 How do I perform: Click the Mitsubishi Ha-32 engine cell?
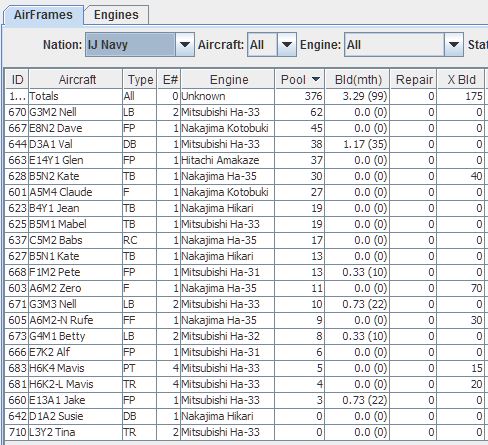click(228, 336)
